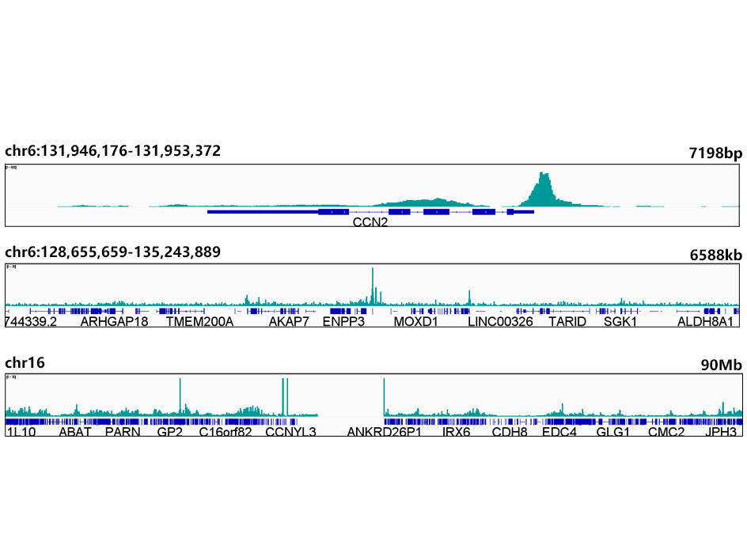Click the IRX6 gene label
This screenshot has width=747, height=560.
click(457, 432)
